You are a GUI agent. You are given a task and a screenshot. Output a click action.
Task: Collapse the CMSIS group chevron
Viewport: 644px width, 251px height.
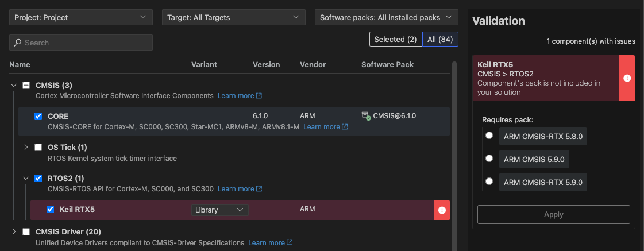(14, 85)
